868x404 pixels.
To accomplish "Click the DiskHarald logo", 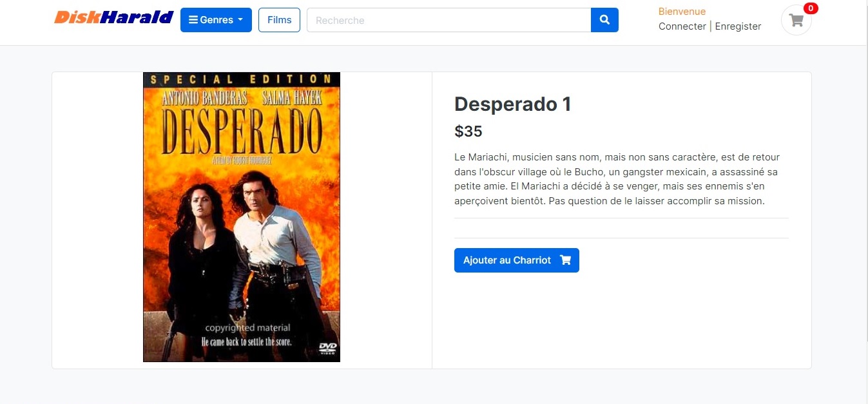I will click(114, 17).
